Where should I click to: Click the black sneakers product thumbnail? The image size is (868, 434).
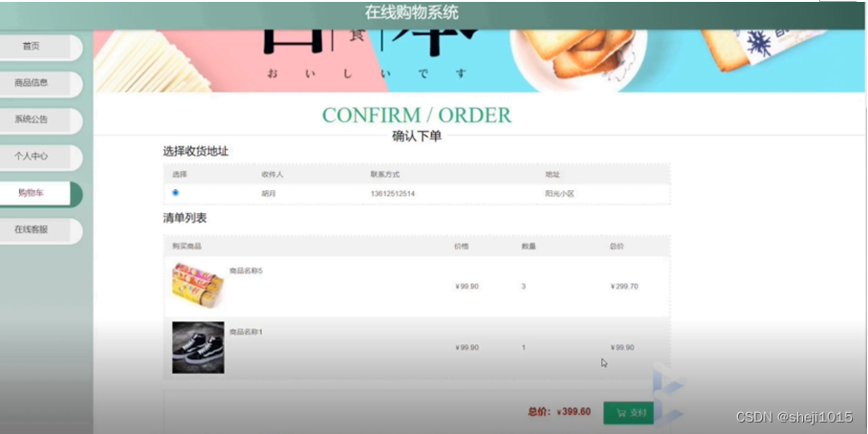pyautogui.click(x=198, y=348)
